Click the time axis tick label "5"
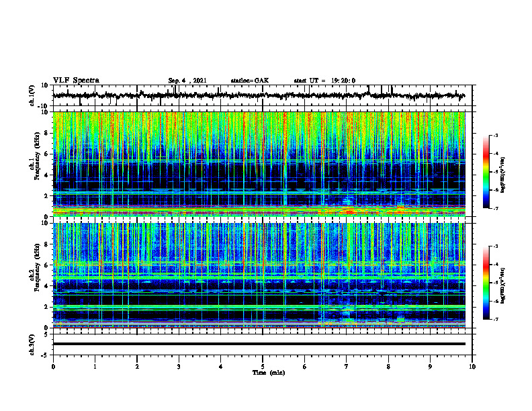This screenshot has width=532, height=411. coord(263,367)
